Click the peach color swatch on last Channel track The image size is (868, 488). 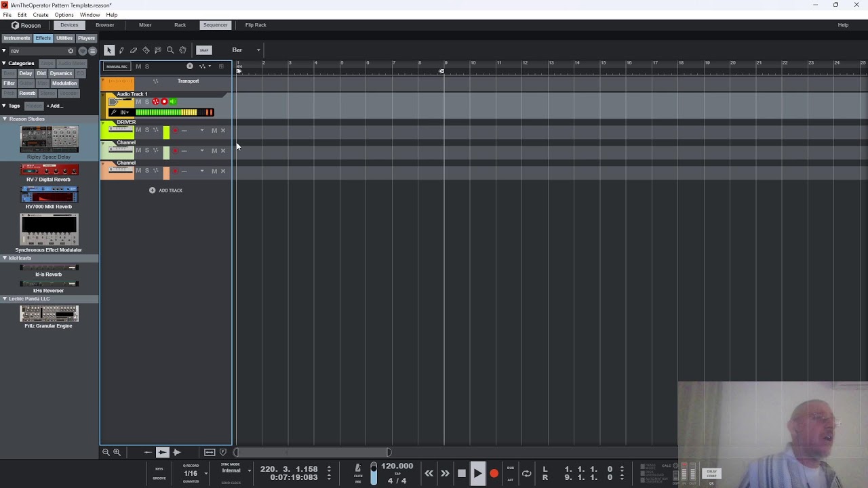click(x=166, y=173)
